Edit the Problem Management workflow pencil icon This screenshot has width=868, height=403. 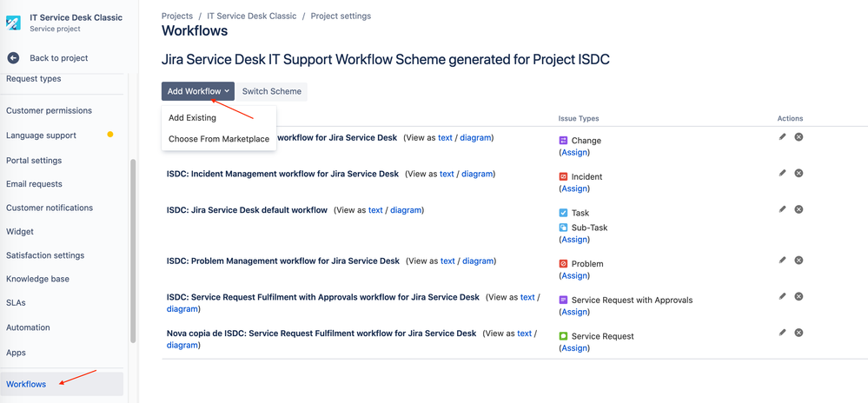click(782, 260)
